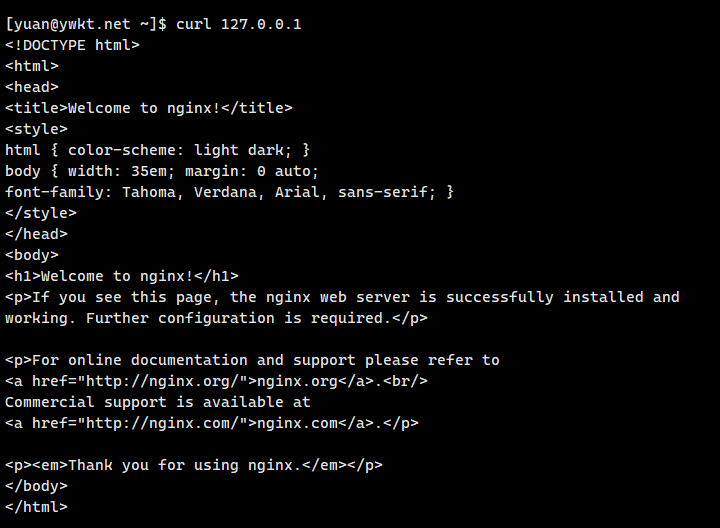Screen dimensions: 720x528
Task: Click the 'Further configuration is required' line
Action: [x=216, y=317]
